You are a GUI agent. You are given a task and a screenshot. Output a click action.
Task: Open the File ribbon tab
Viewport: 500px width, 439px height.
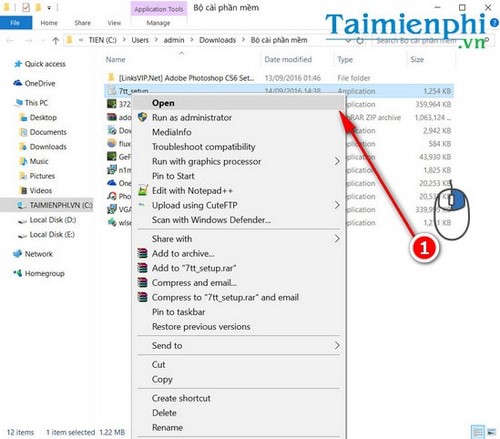(16, 23)
